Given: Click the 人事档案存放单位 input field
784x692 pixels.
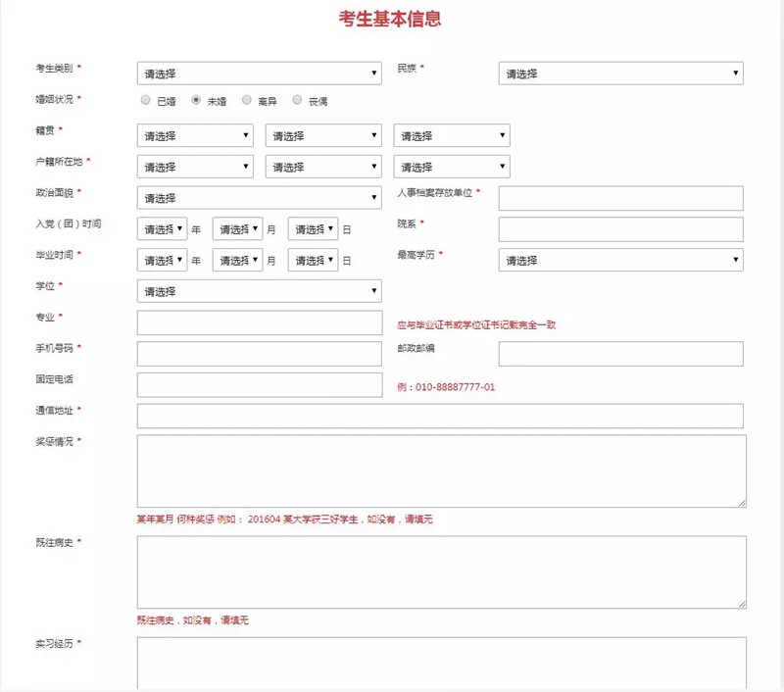Looking at the screenshot, I should click(620, 197).
